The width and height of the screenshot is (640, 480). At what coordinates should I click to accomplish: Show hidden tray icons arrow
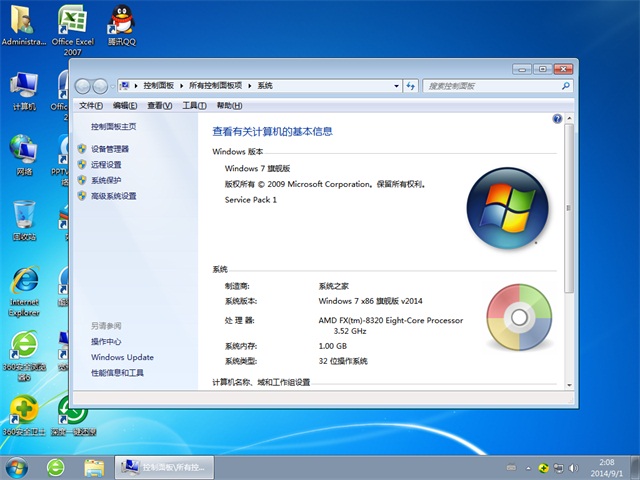[528, 468]
